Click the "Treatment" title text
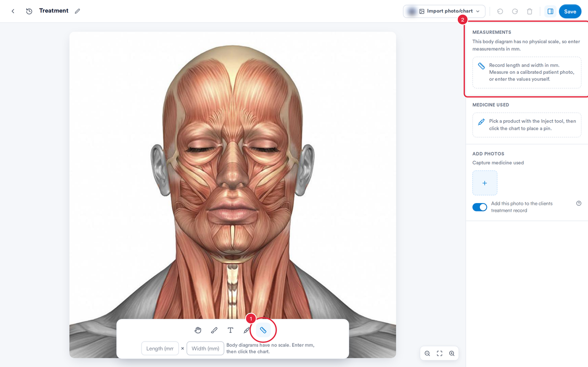Viewport: 588px width, 367px height. coord(54,11)
